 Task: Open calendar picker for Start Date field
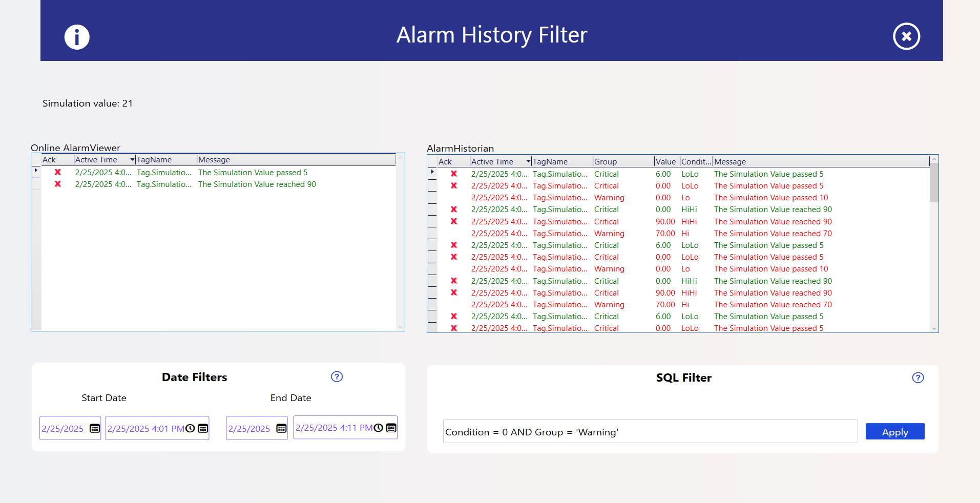point(95,429)
